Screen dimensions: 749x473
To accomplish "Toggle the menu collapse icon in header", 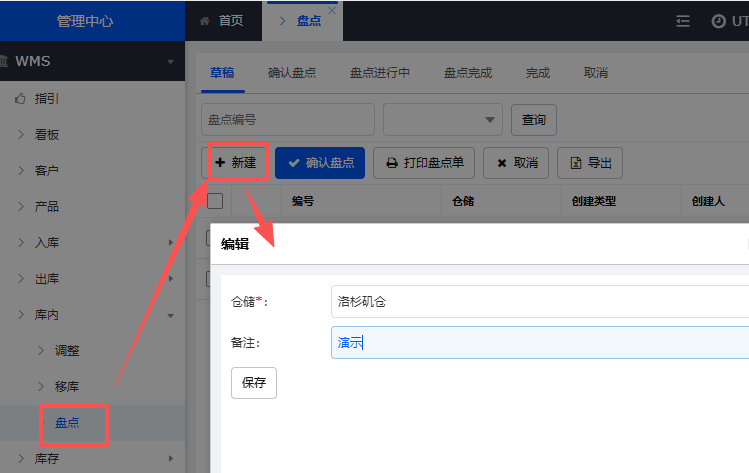I will click(683, 21).
